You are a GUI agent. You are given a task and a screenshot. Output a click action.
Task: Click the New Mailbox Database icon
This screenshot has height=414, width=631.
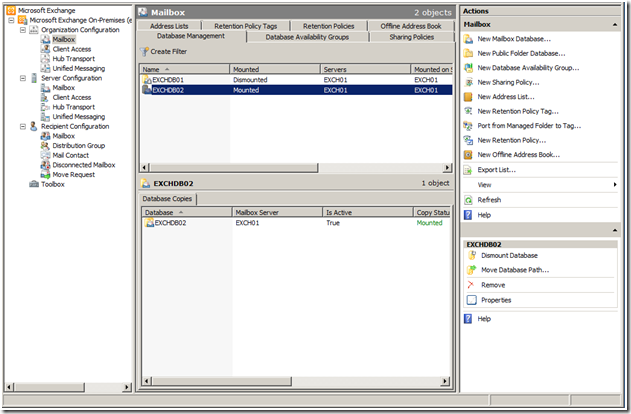click(x=470, y=39)
